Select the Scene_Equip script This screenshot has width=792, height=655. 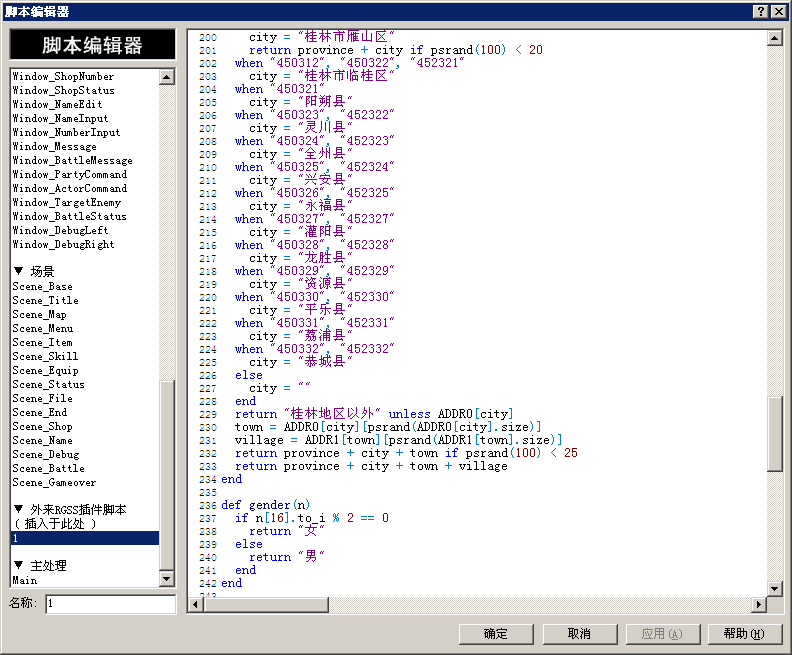(x=85, y=371)
